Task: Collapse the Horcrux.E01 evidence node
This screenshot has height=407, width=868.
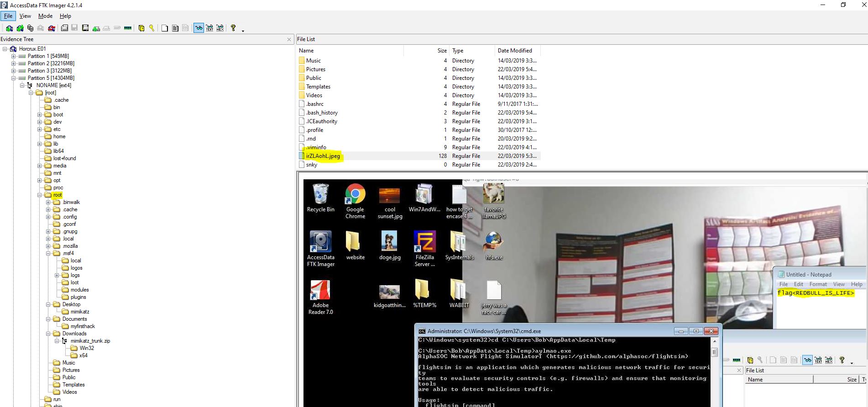Action: coord(5,49)
